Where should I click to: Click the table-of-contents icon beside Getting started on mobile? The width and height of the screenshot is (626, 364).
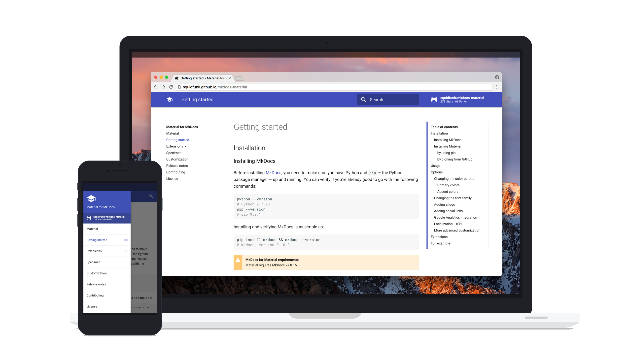pos(126,240)
